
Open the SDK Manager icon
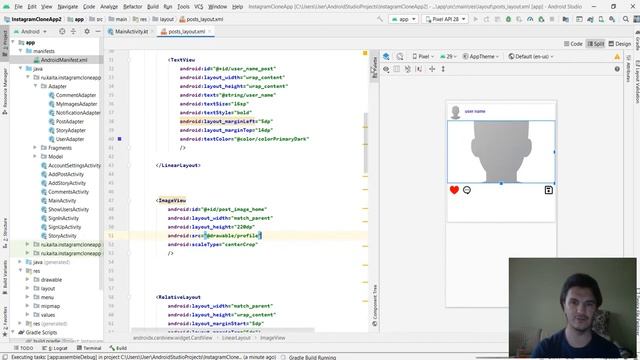click(x=612, y=19)
